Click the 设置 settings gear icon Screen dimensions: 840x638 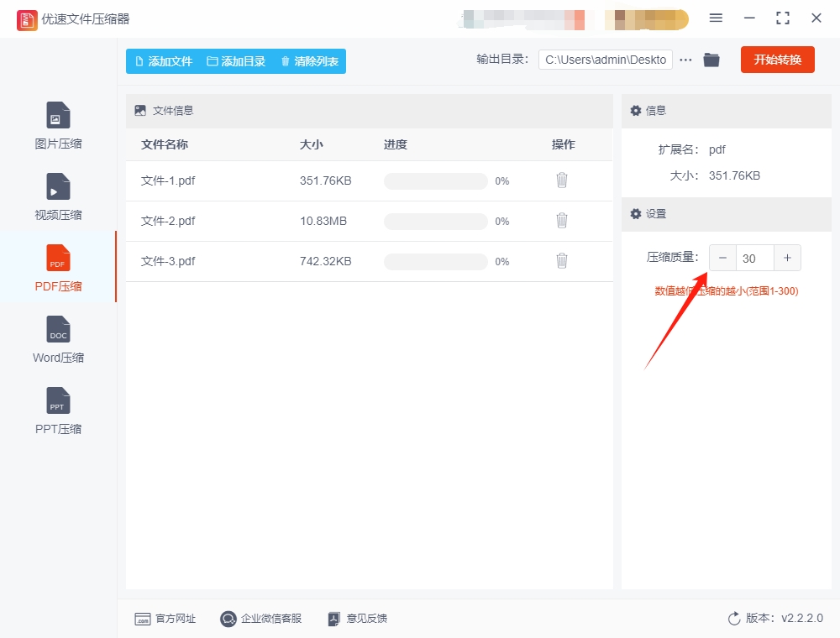[x=635, y=214]
